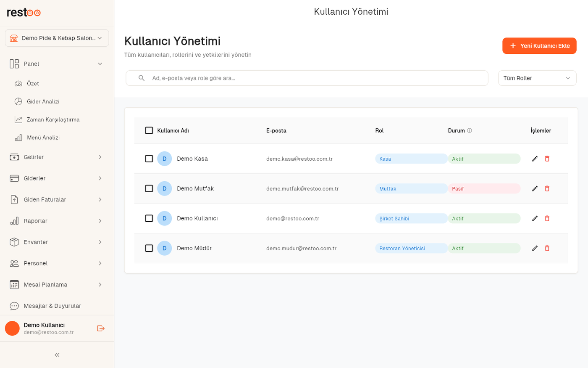
Task: Collapse the sidebar with double-chevron icon
Action: 57,355
